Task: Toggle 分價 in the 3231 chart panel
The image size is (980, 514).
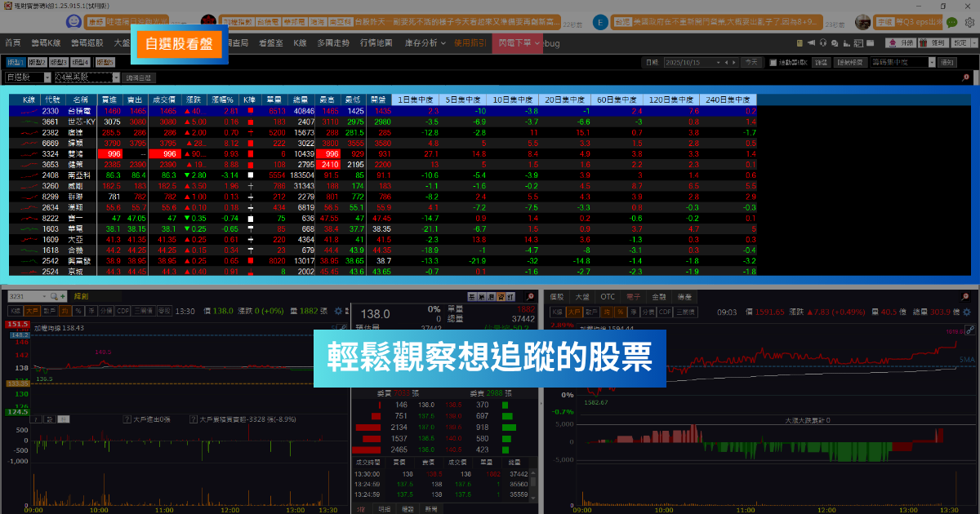Action: pyautogui.click(x=106, y=311)
